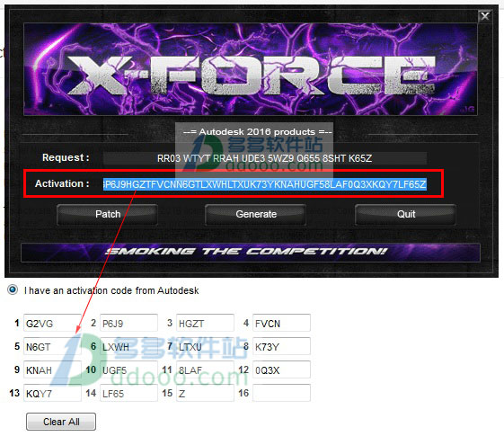
Task: Click 'SMOKING THE COMPETITION!' banner
Action: click(x=251, y=252)
